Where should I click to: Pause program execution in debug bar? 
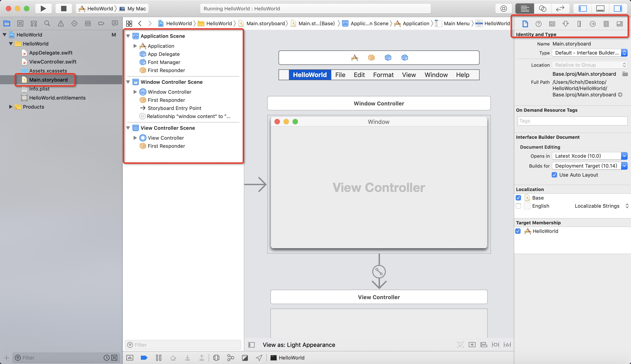[x=159, y=358]
